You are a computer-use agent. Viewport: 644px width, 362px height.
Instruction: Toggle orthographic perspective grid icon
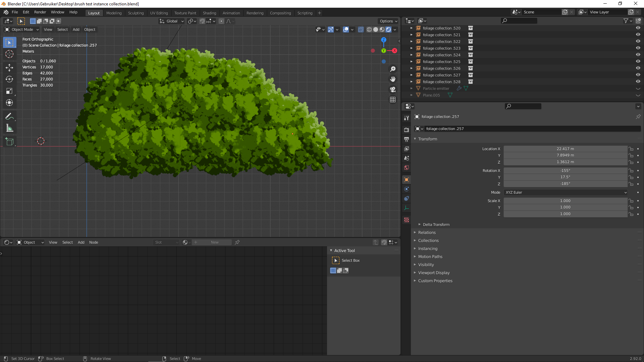(x=393, y=100)
